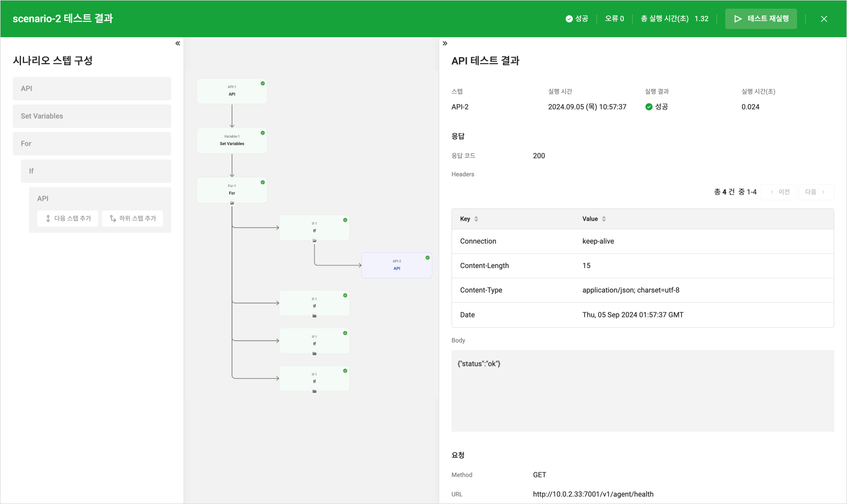Click the response body {"status":"ok"} text
This screenshot has width=847, height=504.
tap(479, 364)
